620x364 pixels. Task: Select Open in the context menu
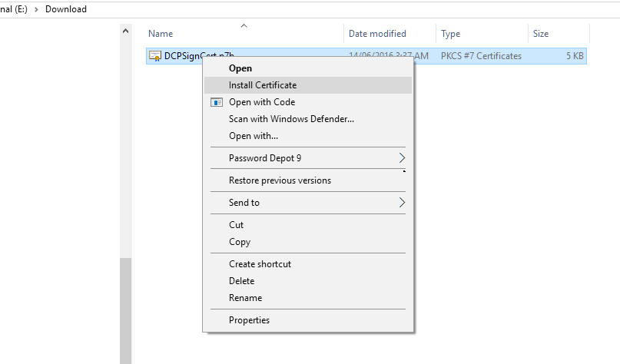tap(240, 68)
